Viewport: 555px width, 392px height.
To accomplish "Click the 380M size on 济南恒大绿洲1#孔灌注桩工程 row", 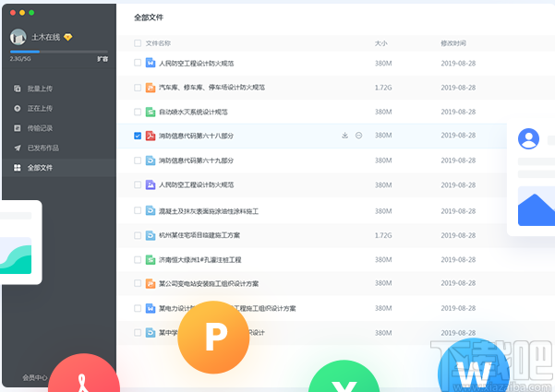I will point(383,260).
